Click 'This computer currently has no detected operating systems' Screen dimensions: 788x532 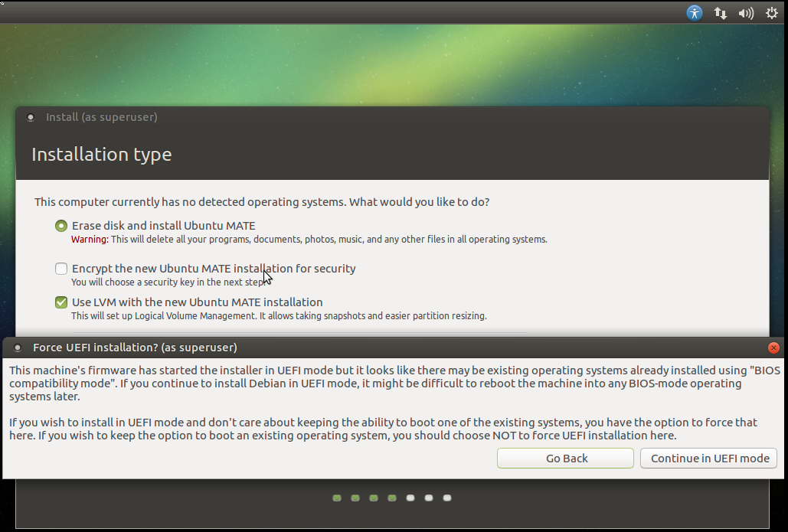[262, 202]
